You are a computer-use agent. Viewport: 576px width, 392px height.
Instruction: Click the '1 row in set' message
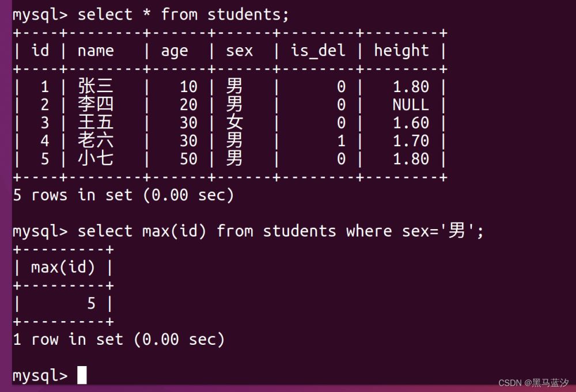pyautogui.click(x=119, y=340)
